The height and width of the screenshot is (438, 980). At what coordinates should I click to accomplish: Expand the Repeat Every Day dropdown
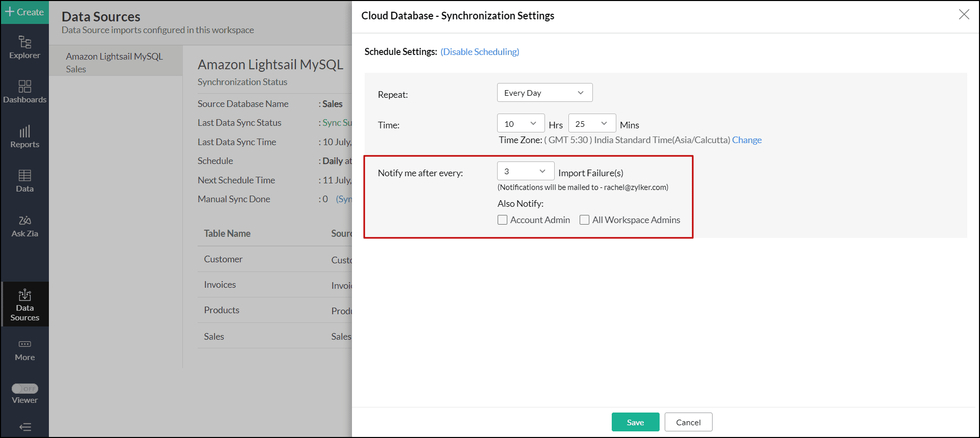pyautogui.click(x=544, y=93)
